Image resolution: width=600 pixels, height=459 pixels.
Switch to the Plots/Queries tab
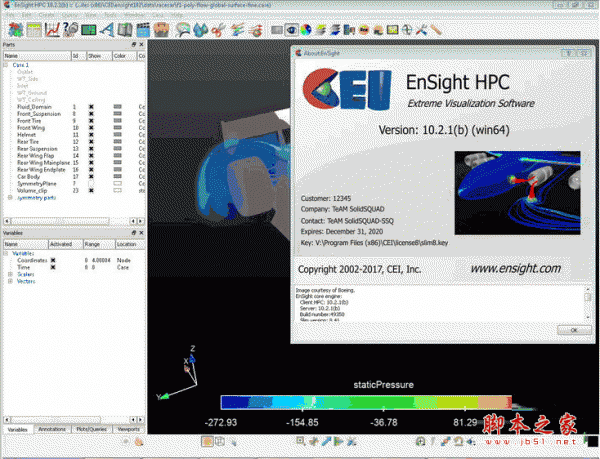pos(91,429)
